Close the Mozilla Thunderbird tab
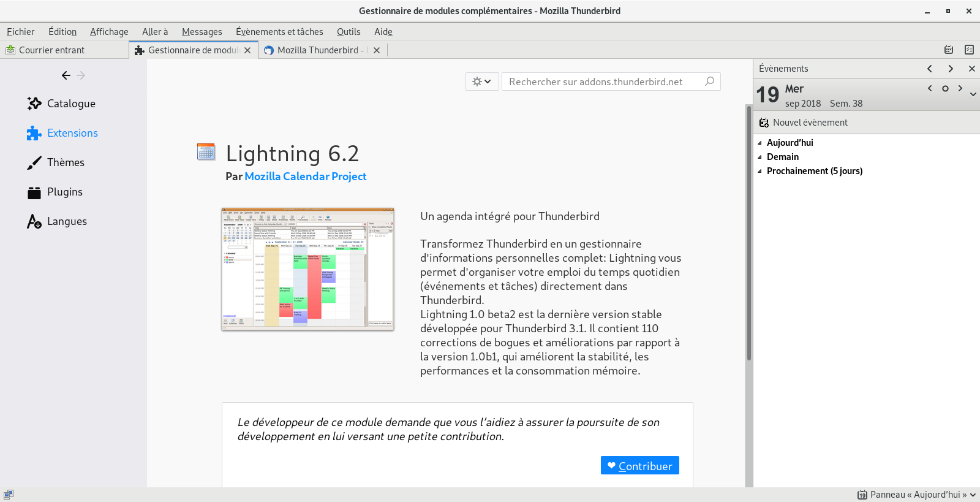 pyautogui.click(x=377, y=50)
